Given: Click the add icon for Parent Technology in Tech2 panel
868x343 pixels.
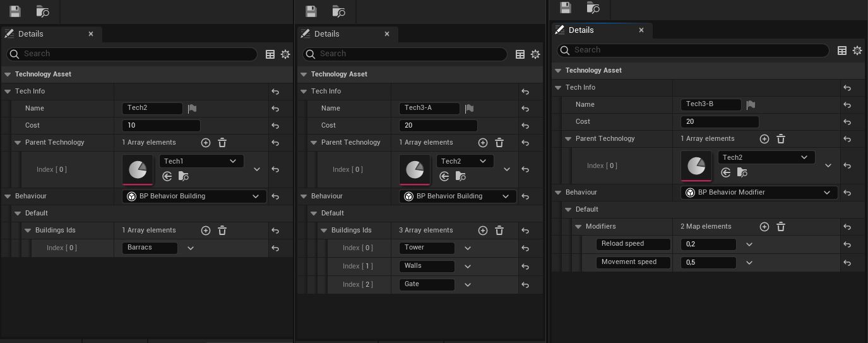Looking at the screenshot, I should [206, 143].
